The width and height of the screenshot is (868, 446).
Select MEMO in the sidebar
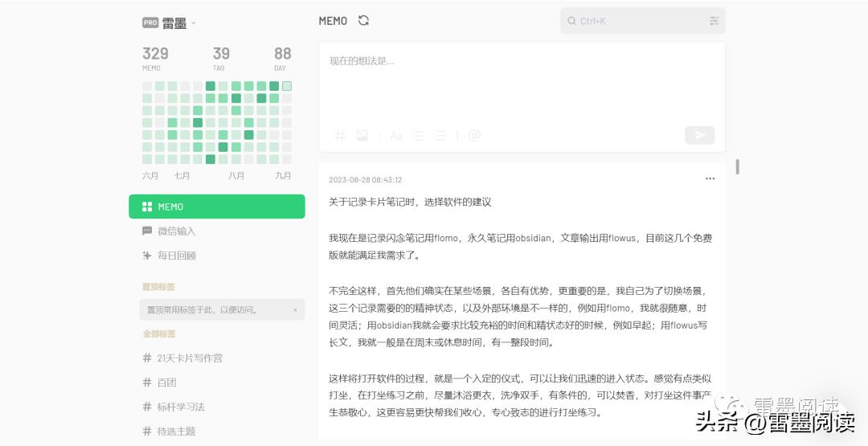tap(217, 207)
